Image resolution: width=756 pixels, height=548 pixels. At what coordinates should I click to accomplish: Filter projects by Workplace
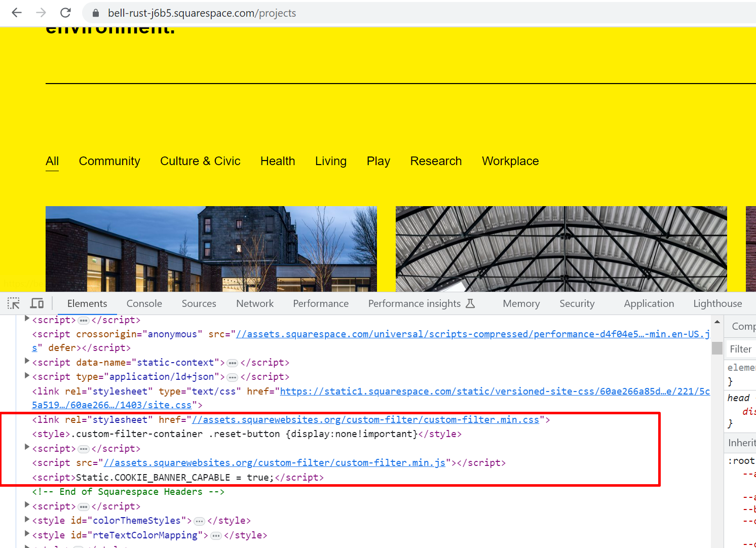coord(510,161)
